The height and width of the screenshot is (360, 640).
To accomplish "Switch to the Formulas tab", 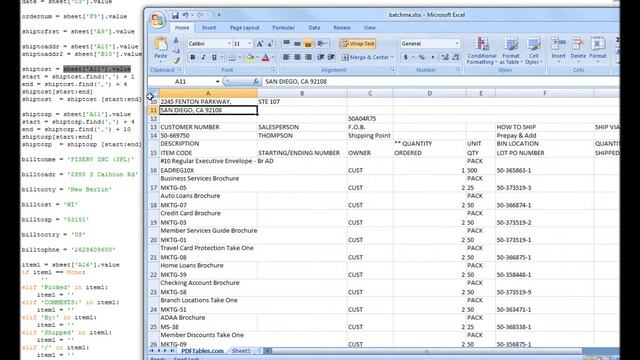I will (x=283, y=28).
